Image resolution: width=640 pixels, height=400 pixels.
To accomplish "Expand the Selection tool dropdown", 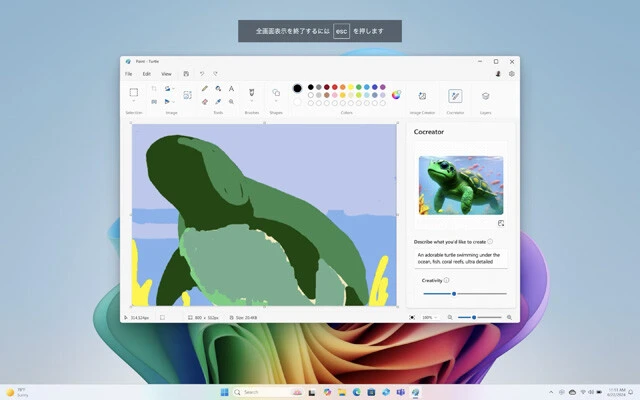I will [x=133, y=105].
